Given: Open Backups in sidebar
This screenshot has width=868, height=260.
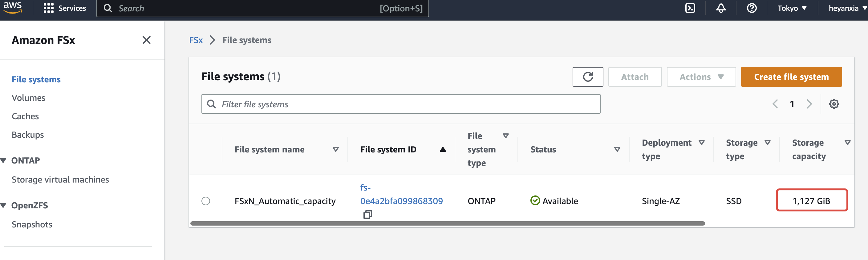Looking at the screenshot, I should [x=28, y=135].
